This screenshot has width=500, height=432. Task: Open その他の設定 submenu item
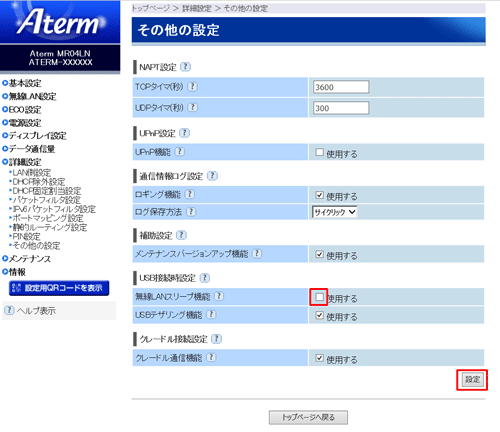point(36,246)
